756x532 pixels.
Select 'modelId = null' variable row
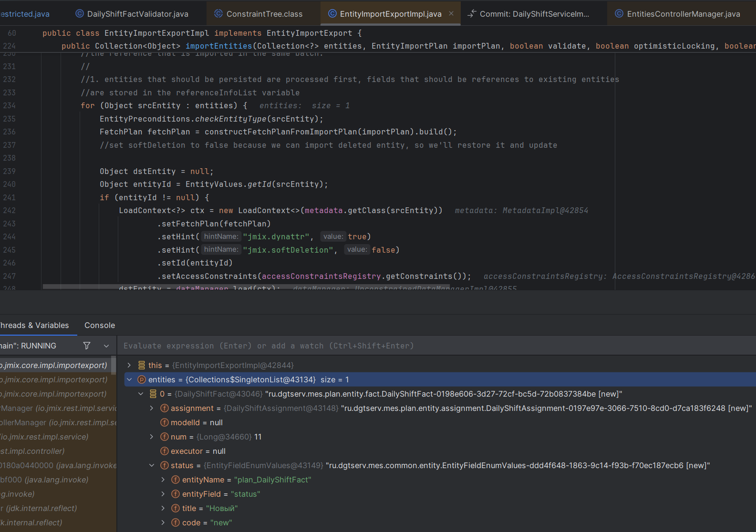[437, 422]
